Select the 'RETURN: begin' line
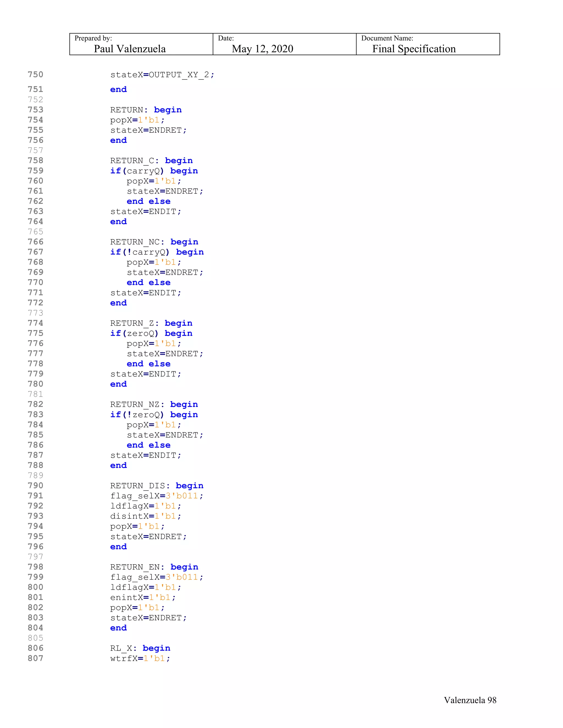 (146, 110)
